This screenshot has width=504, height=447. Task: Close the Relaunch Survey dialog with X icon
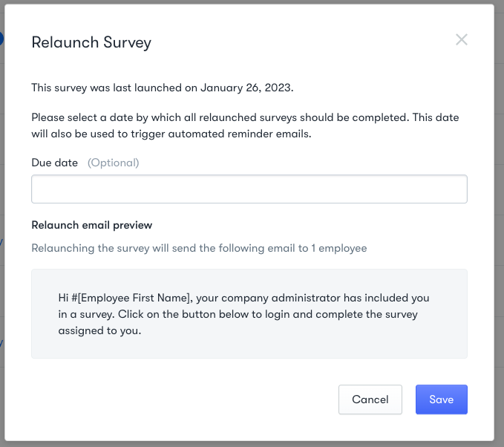[461, 39]
